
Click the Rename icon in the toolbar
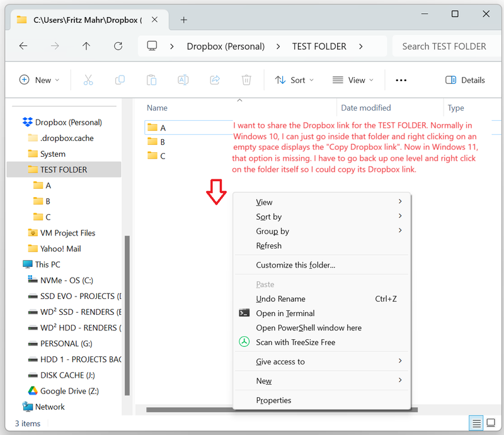(x=183, y=80)
